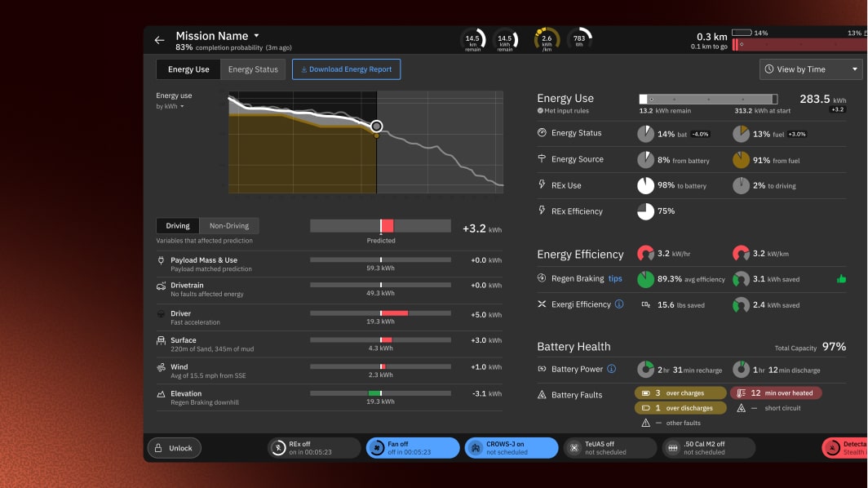Viewport: 868px width, 488px height.
Task: Toggle the .50 Cal M2 off control
Action: (x=709, y=448)
